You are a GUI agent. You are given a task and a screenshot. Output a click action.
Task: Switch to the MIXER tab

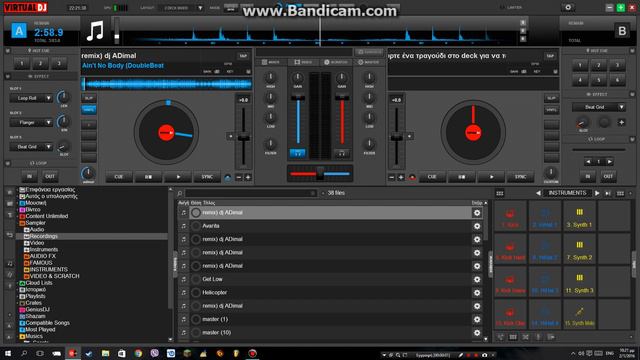pyautogui.click(x=271, y=62)
